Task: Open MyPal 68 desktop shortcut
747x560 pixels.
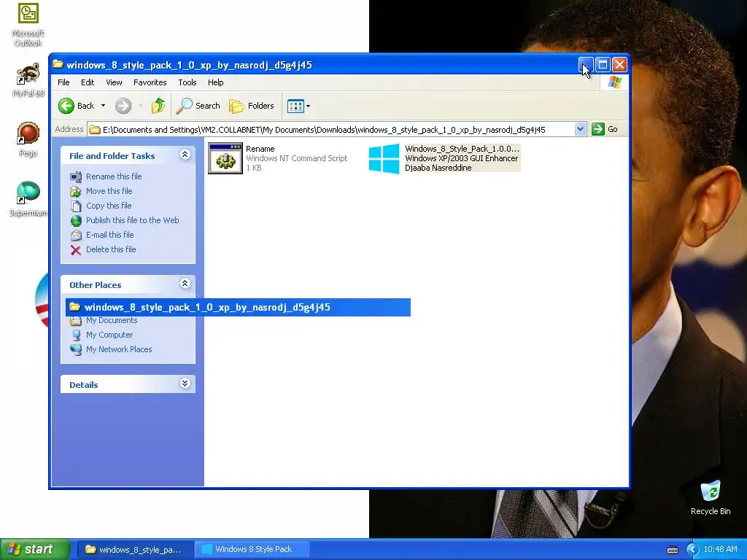Action: [28, 79]
